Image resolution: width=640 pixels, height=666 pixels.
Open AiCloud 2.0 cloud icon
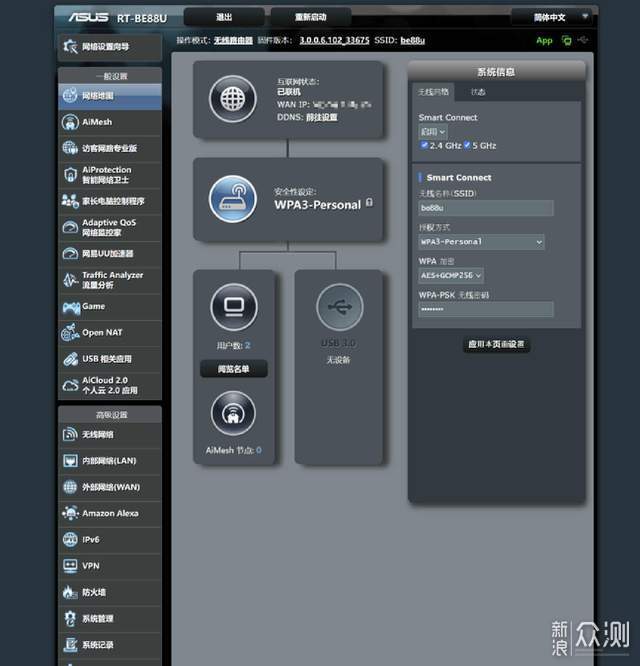point(70,385)
